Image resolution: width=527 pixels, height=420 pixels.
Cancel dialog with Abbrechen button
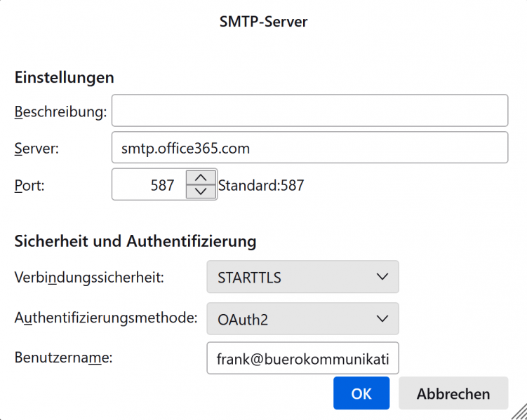[453, 393]
